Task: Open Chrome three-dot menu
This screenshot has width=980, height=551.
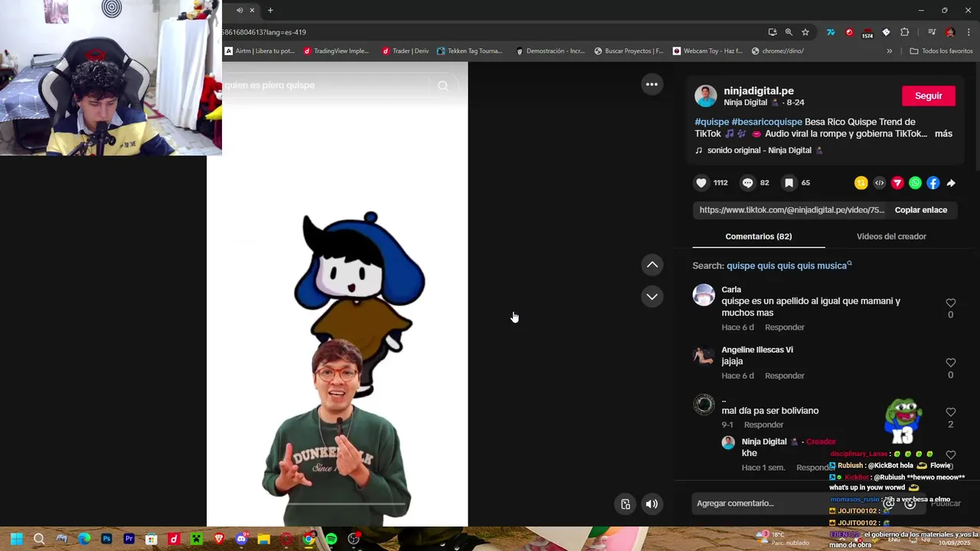Action: [x=969, y=32]
